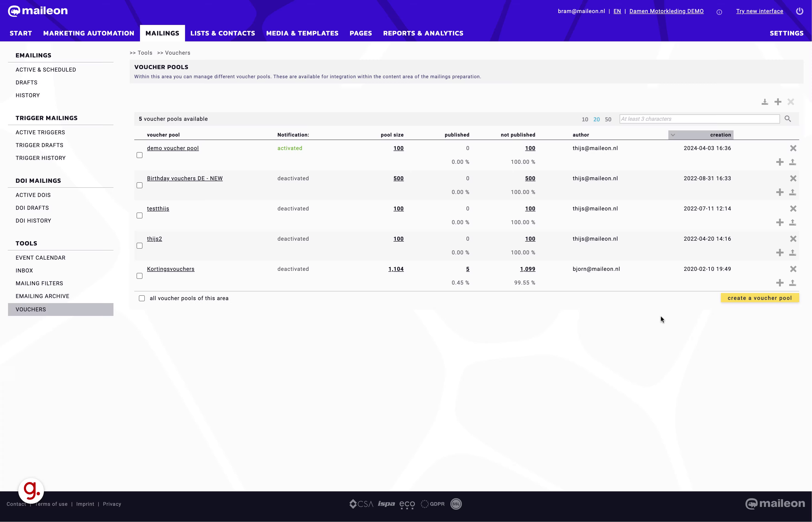Show 50 items per page
Image resolution: width=812 pixels, height=522 pixels.
click(608, 119)
